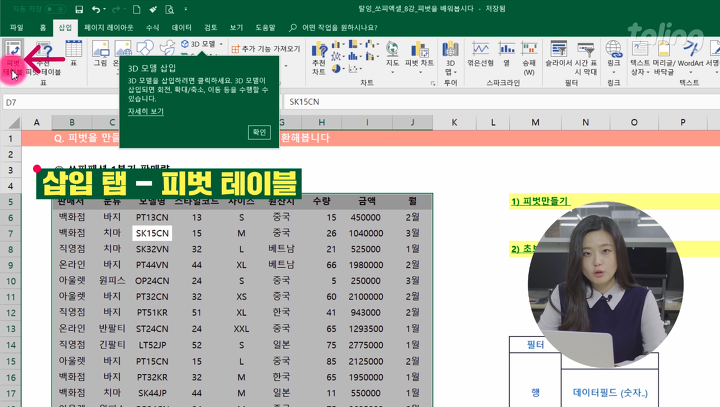Click the 도형 (Shapes) icon
This screenshot has width=720, height=407.
145,48
